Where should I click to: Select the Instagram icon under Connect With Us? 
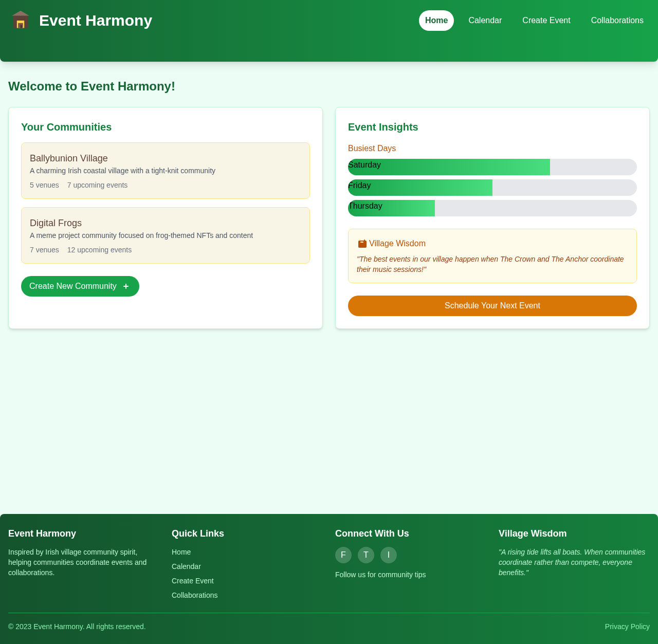(x=389, y=555)
